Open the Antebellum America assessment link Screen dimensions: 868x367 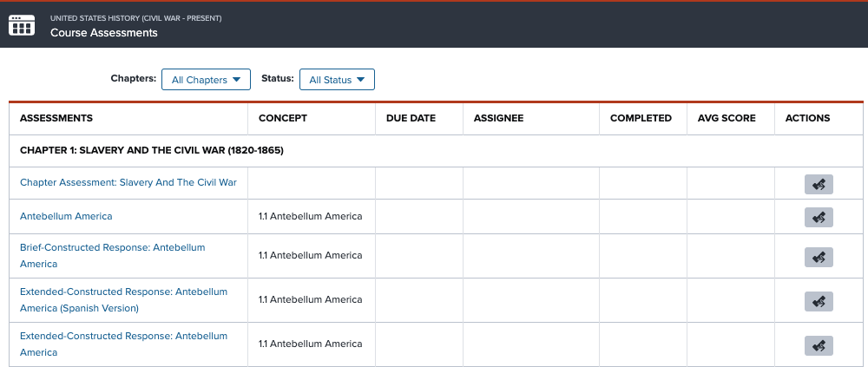click(x=66, y=216)
